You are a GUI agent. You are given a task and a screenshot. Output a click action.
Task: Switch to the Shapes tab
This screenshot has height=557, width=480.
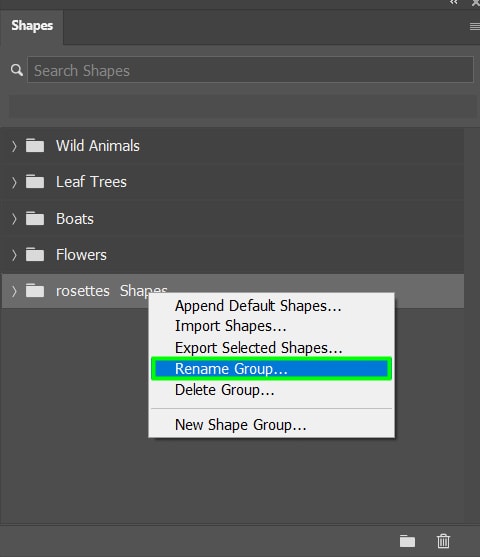tap(32, 26)
